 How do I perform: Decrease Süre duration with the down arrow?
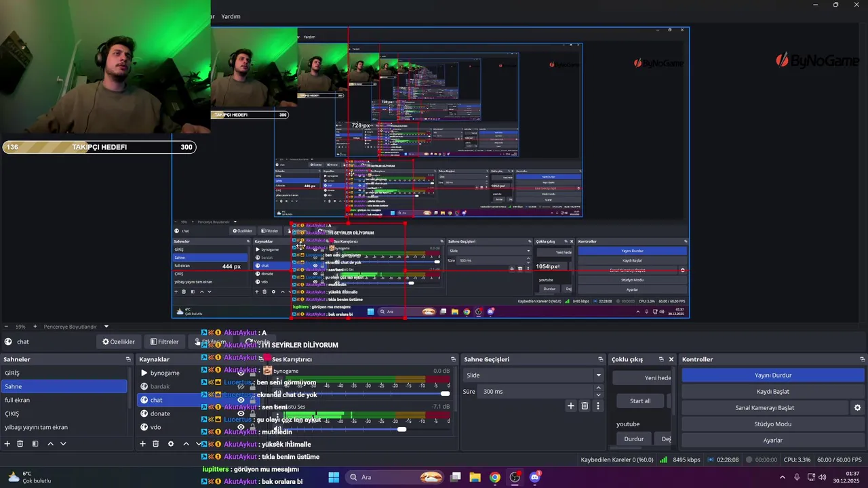598,395
